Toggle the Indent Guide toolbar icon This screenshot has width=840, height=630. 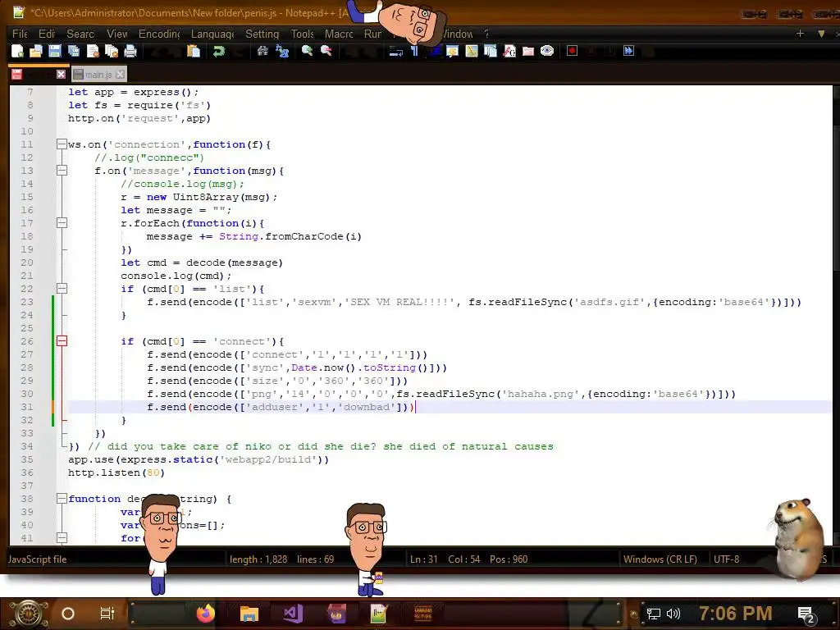coord(434,51)
